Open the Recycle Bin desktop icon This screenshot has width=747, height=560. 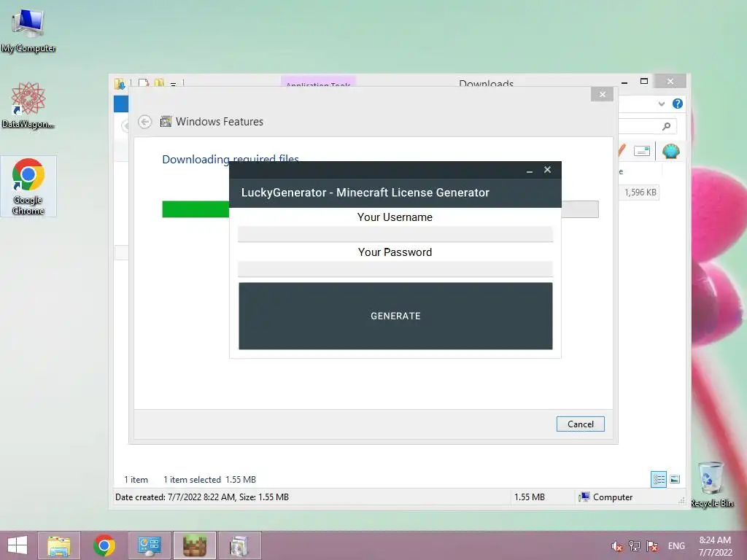point(711,484)
